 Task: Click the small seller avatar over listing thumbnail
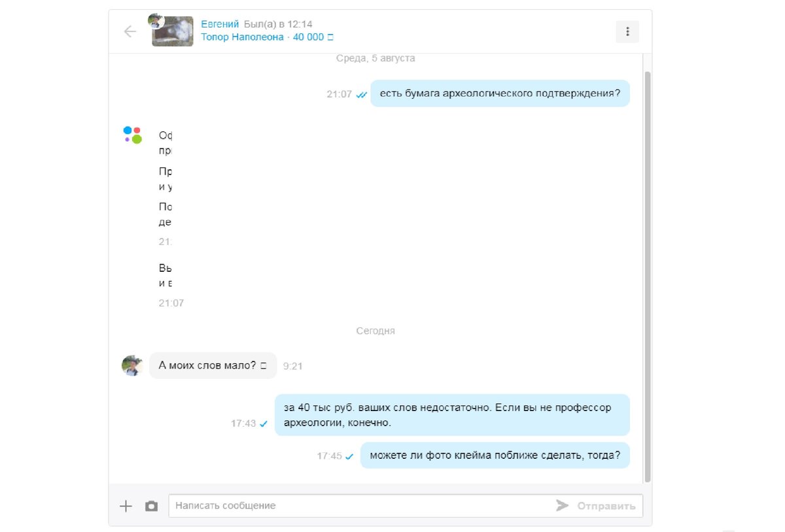pos(155,20)
